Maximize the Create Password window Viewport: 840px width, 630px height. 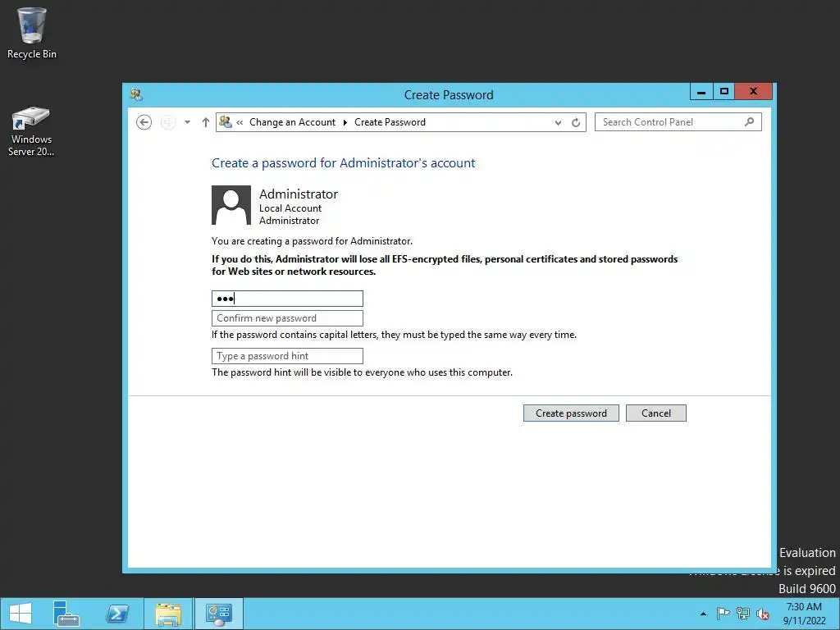724,92
